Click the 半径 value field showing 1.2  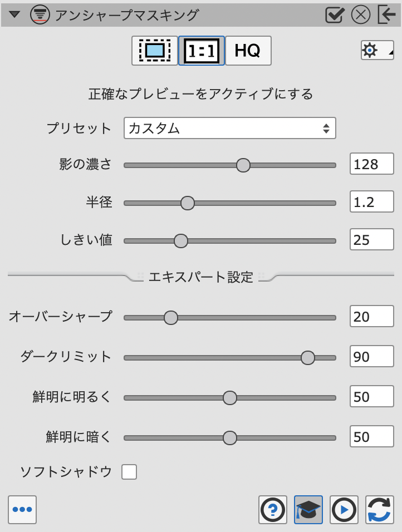[372, 203]
